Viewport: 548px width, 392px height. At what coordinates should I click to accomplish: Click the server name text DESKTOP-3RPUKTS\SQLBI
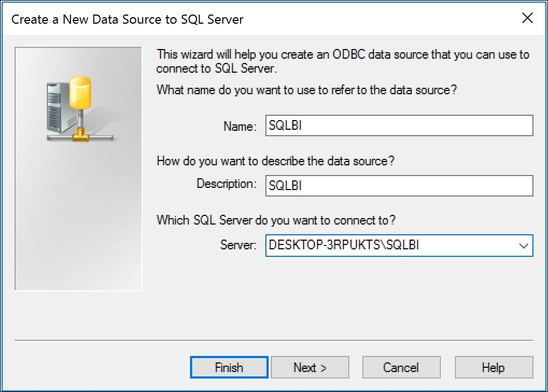pyautogui.click(x=343, y=245)
